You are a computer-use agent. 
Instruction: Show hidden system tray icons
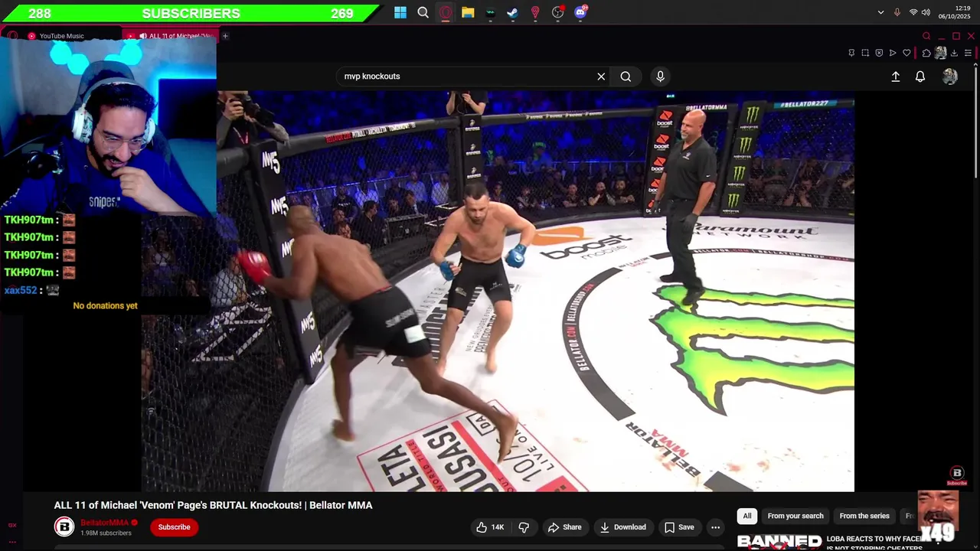point(880,12)
